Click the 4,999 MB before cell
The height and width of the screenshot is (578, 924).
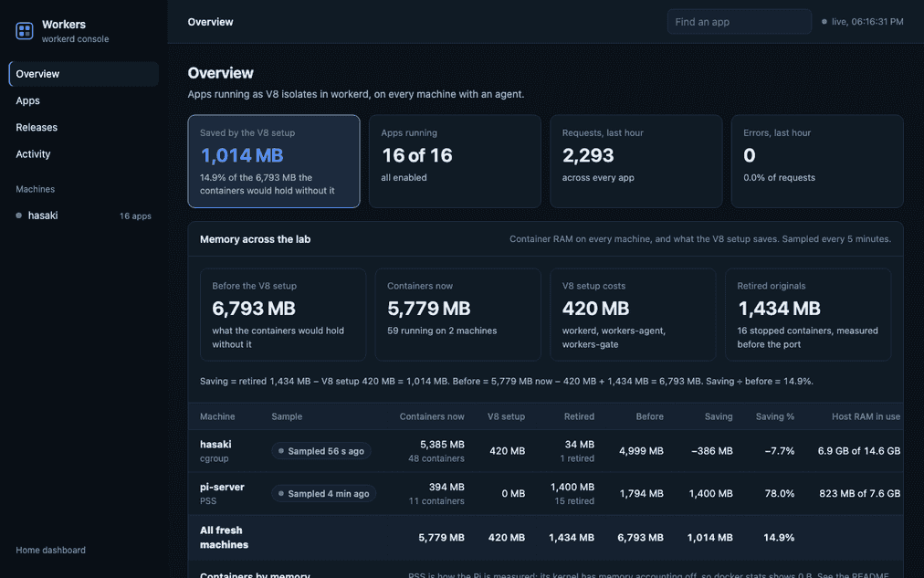tap(641, 451)
